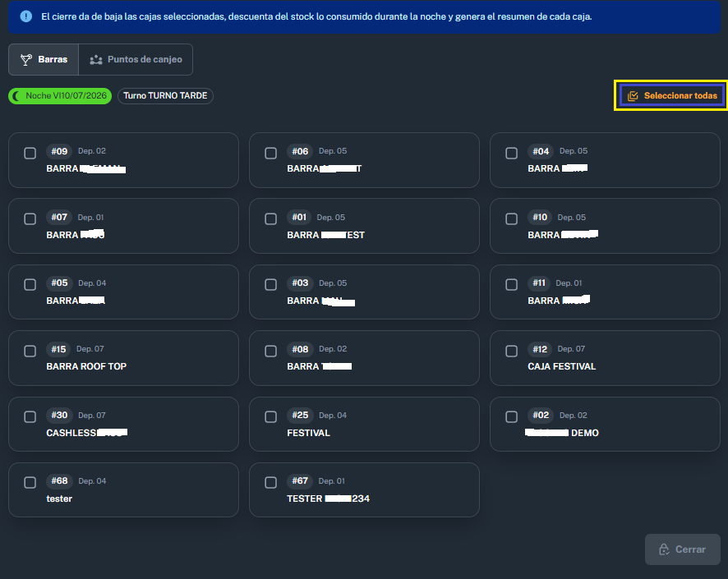Screen dimensions: 728x579
Task: Mark the #09 Dep. 02 checkbox
Action: tap(30, 153)
